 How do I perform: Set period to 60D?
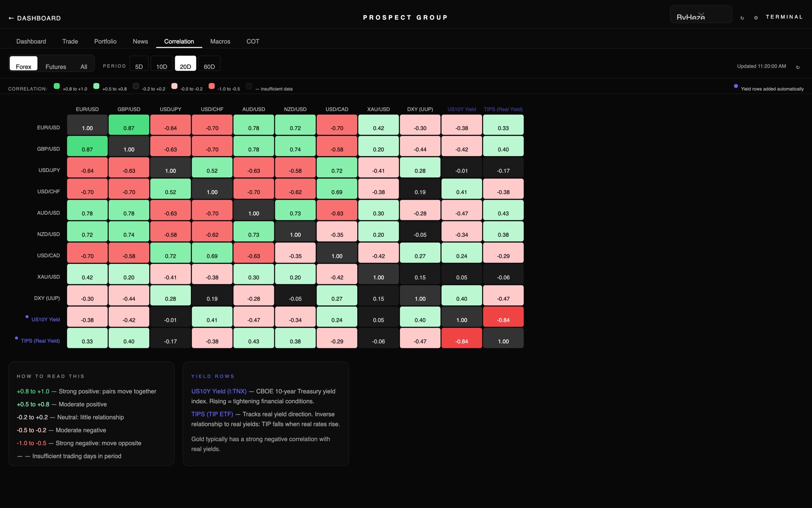pyautogui.click(x=209, y=64)
